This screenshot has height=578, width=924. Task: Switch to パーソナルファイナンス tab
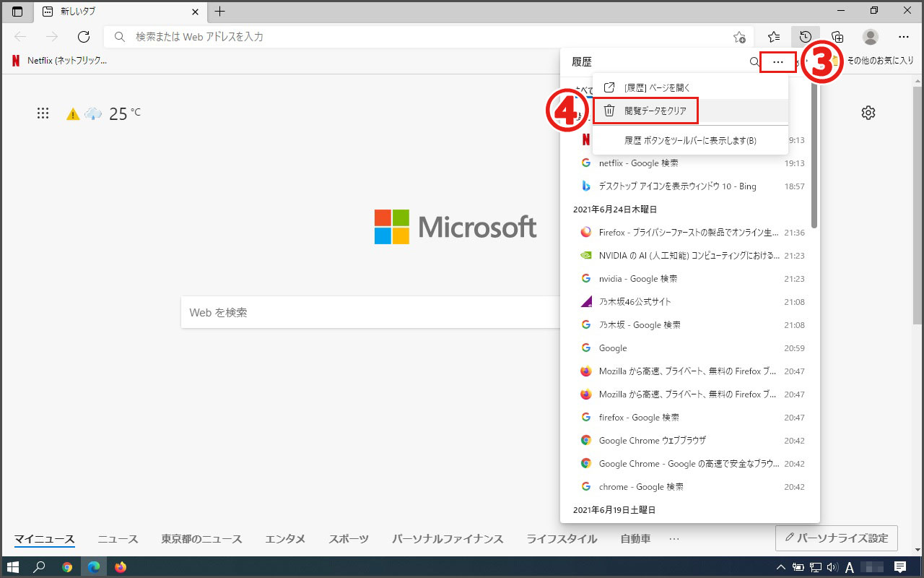click(448, 539)
